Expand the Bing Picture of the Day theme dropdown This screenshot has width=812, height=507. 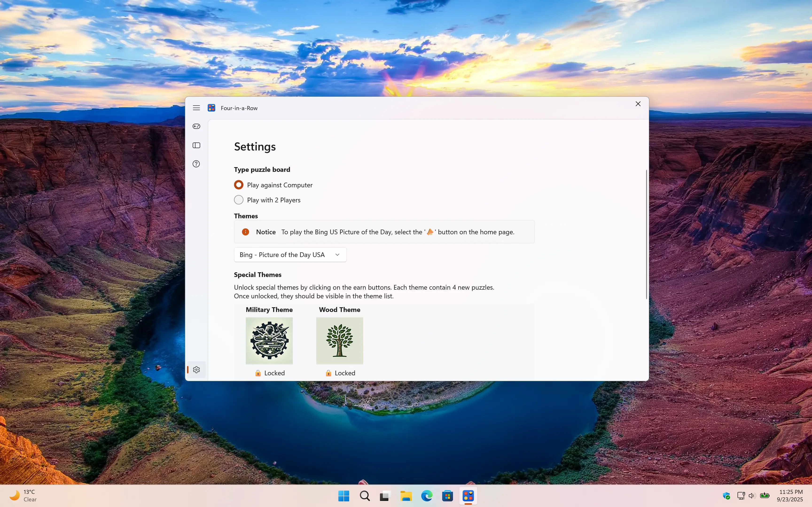(x=290, y=255)
